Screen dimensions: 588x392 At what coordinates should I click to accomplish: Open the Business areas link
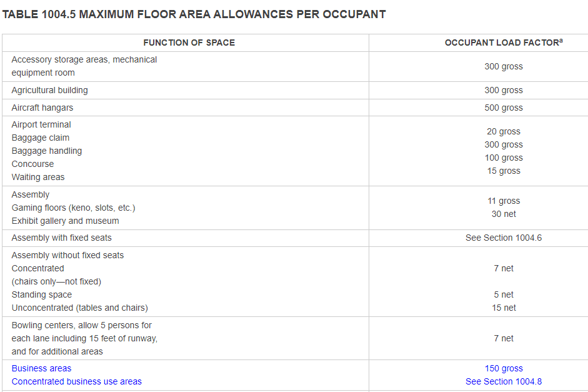coord(41,368)
